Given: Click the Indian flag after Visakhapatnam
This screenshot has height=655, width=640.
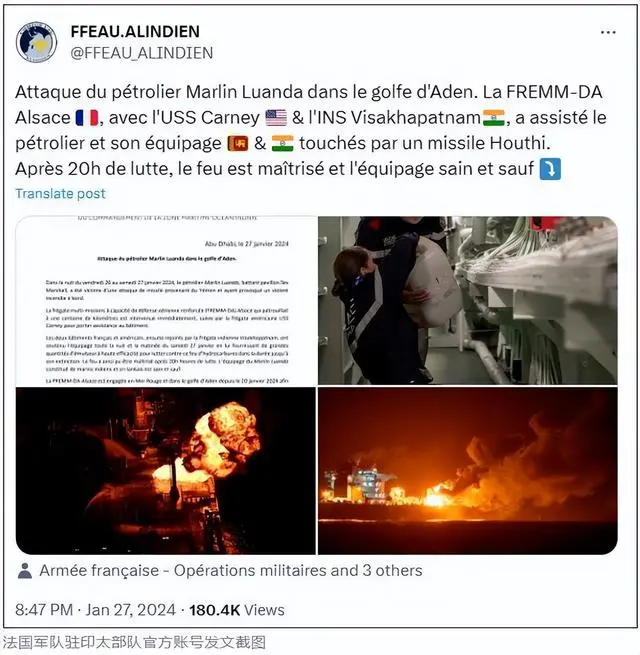Looking at the screenshot, I should (x=494, y=118).
